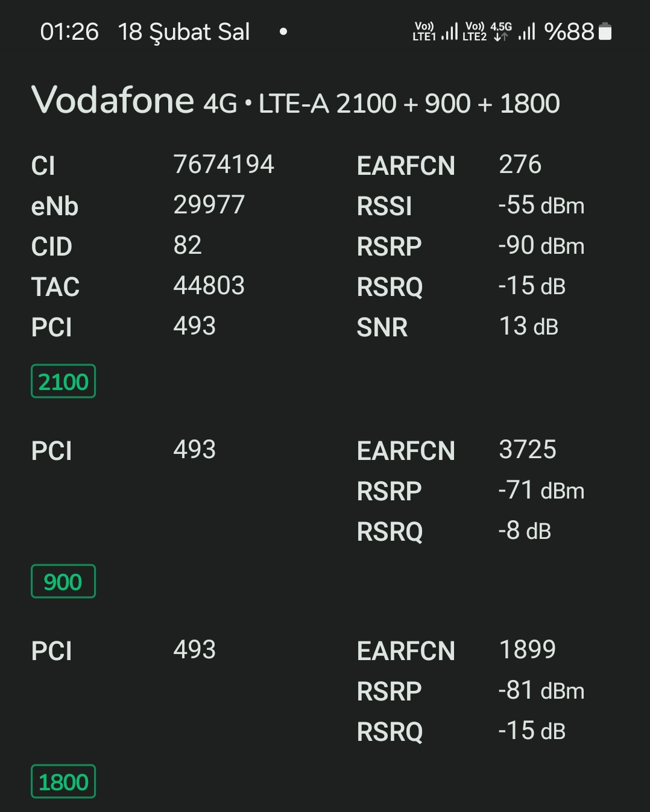Tap the RSRP -71 dBm reading
This screenshot has width=650, height=812.
tap(541, 490)
